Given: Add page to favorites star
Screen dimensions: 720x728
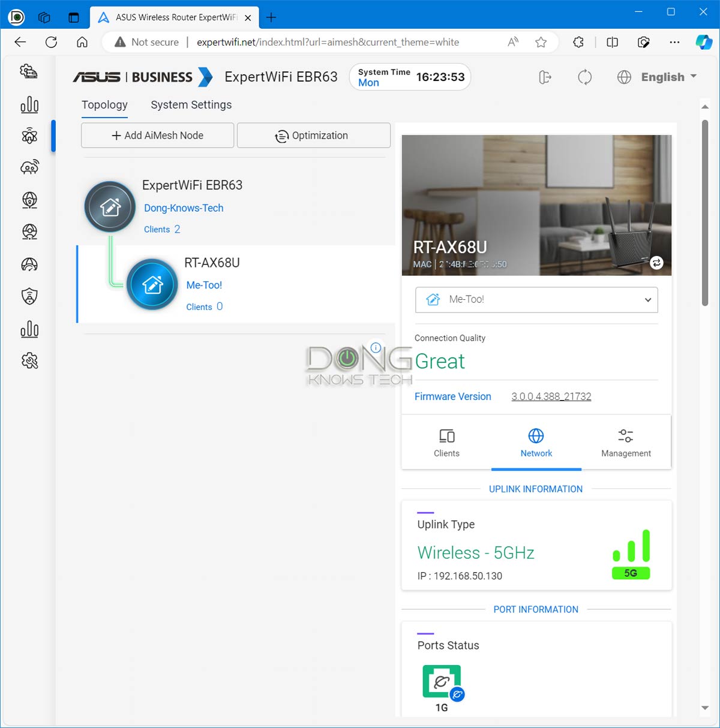Looking at the screenshot, I should coord(541,42).
